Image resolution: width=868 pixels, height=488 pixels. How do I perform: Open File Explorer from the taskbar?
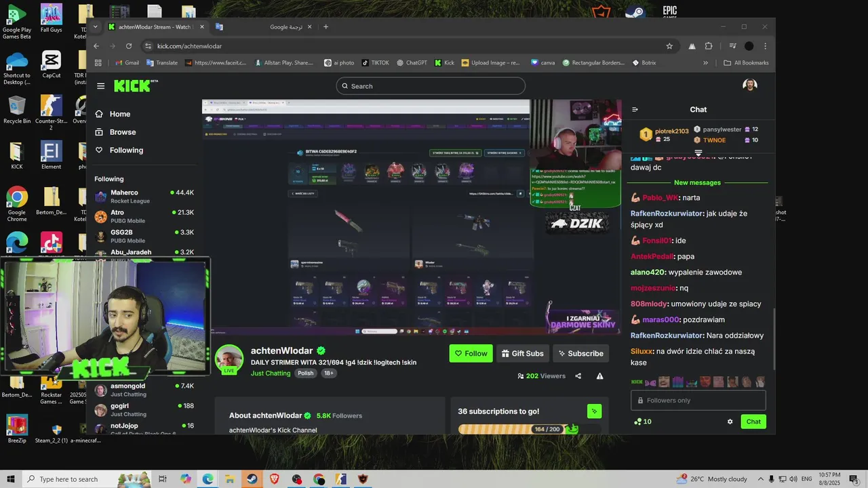(230, 479)
